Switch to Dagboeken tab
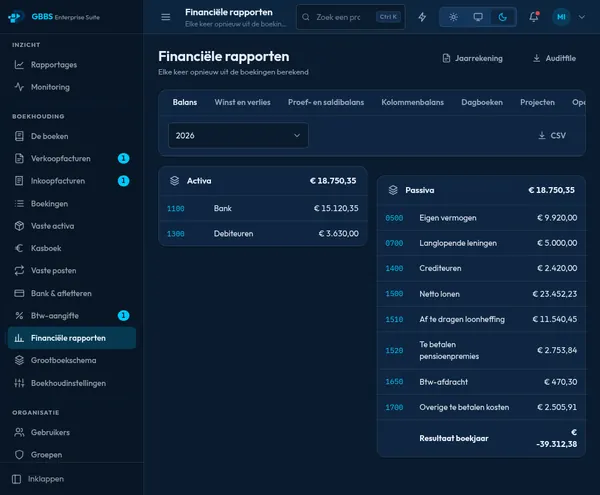The image size is (600, 495). 482,102
